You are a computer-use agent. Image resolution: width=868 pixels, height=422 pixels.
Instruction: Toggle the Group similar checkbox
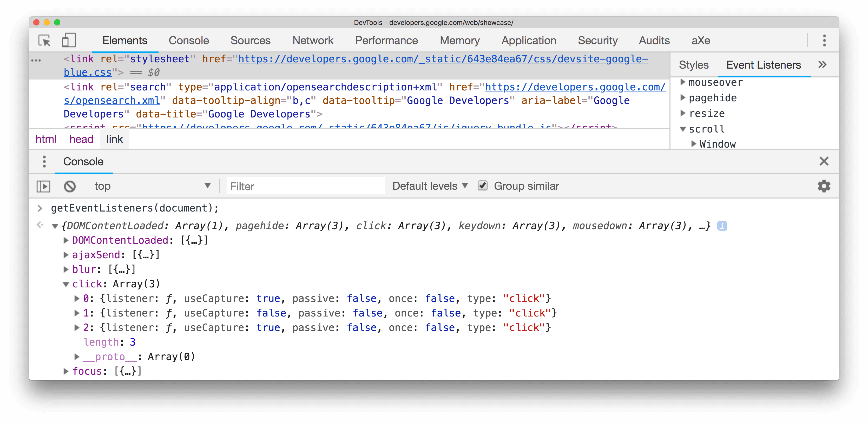(x=481, y=186)
